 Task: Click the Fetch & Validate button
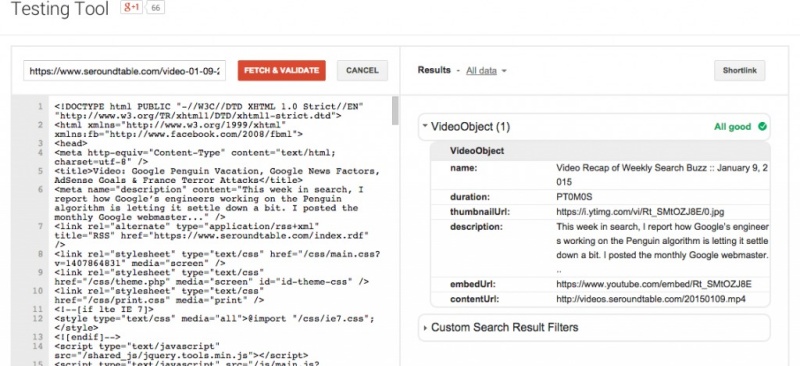pyautogui.click(x=282, y=70)
